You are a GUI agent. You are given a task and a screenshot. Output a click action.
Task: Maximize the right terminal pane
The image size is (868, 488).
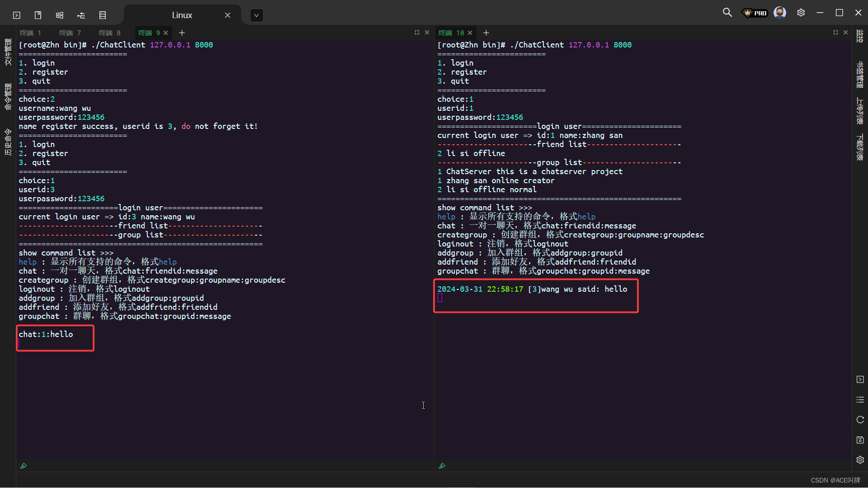[x=835, y=33]
